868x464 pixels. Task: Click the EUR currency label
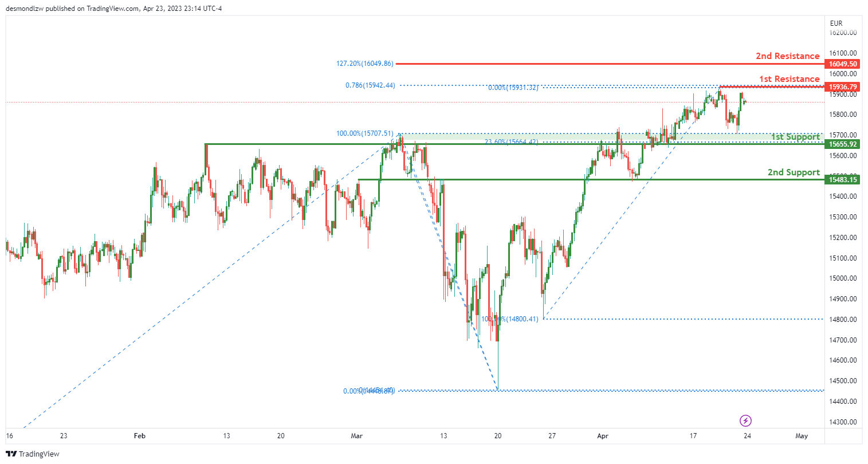tap(836, 23)
